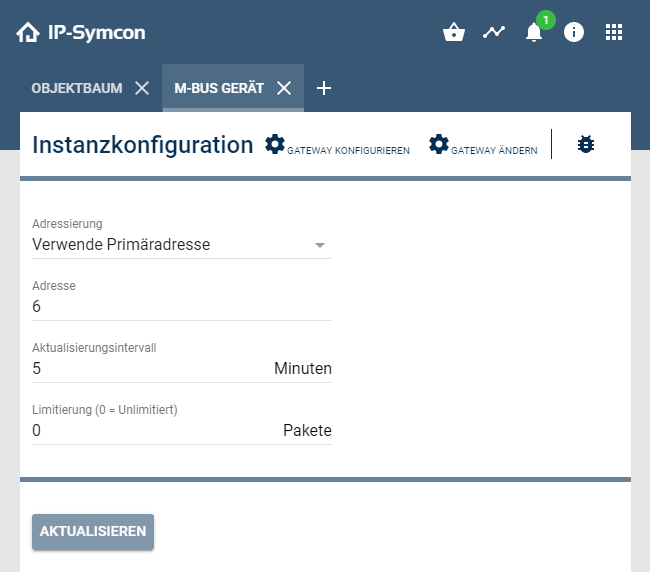Viewport: 650px width, 572px height.
Task: Click the IP-Symcon home logo icon
Action: 28,33
